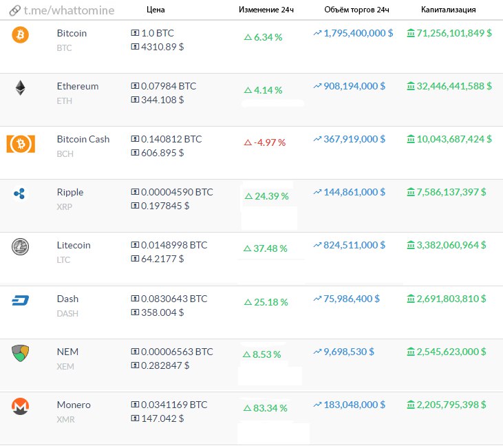The width and height of the screenshot is (503, 448).
Task: Click the NEM price 0.282847 $
Action: coord(165,365)
